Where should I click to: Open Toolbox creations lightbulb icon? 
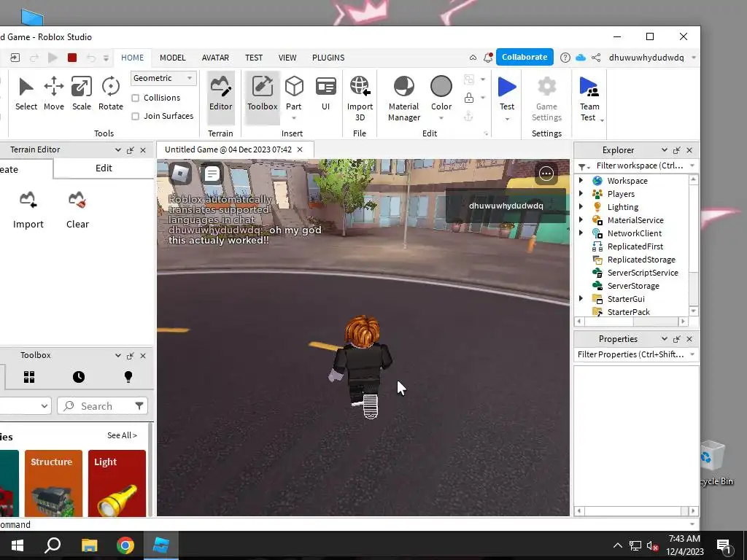128,377
